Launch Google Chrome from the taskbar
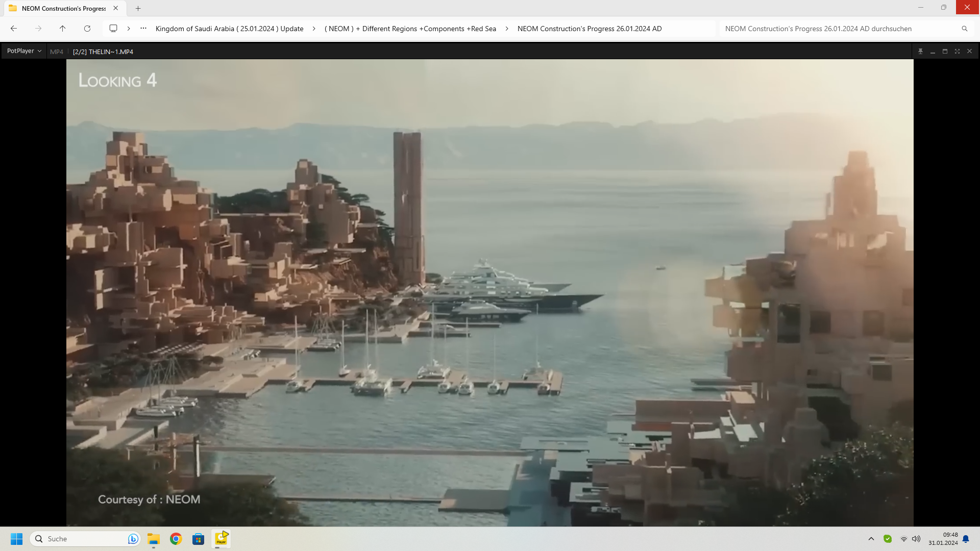980x551 pixels. 176,539
